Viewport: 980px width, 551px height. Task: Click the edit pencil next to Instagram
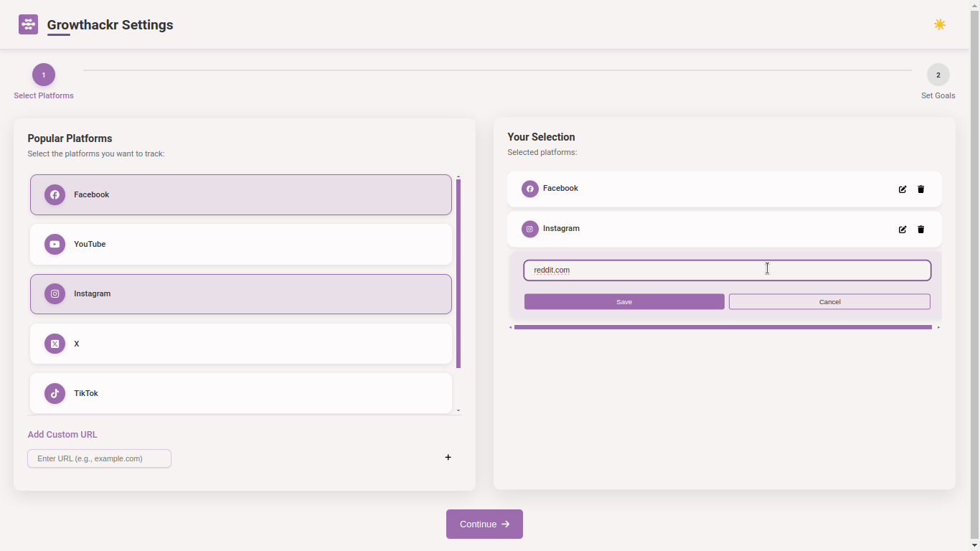902,230
